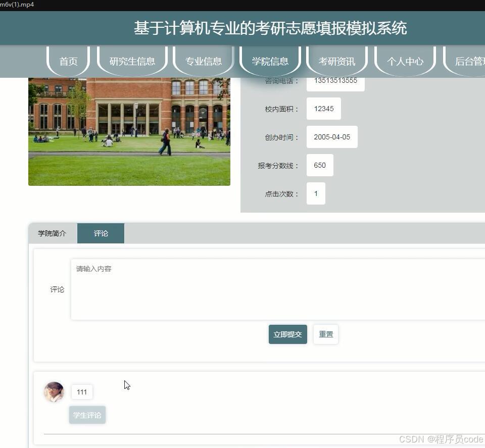Viewport: 485px width, 448px height.
Task: Open the commenter's avatar picture
Action: [54, 392]
